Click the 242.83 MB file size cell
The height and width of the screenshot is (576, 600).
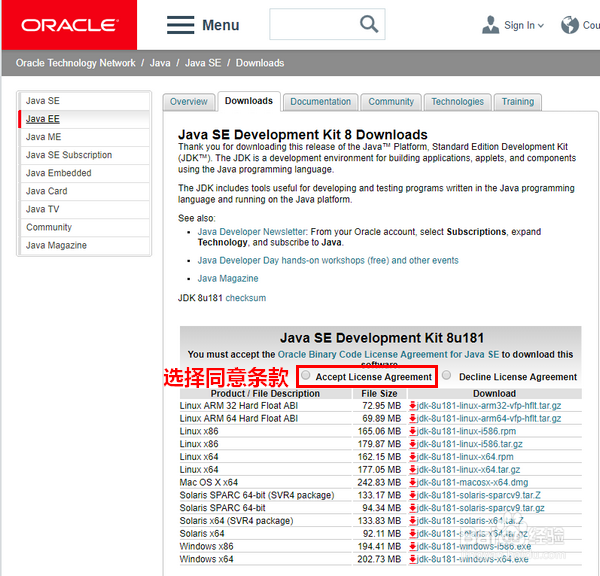[x=379, y=482]
